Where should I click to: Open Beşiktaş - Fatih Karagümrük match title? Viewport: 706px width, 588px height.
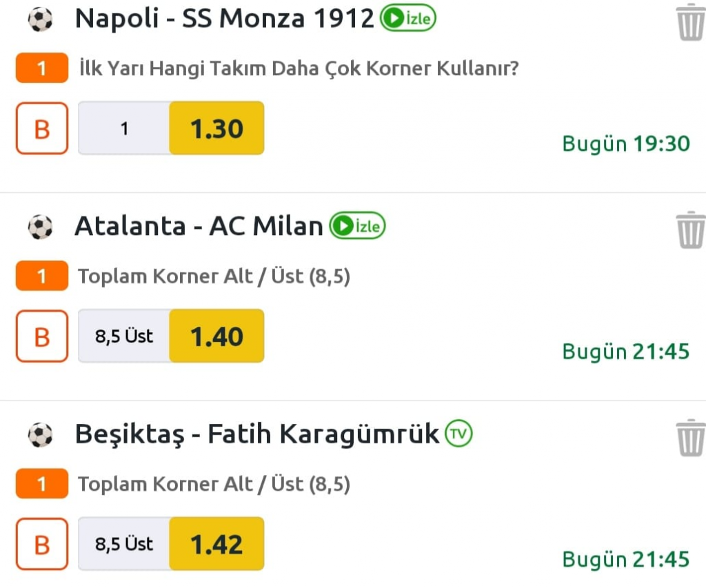[256, 434]
